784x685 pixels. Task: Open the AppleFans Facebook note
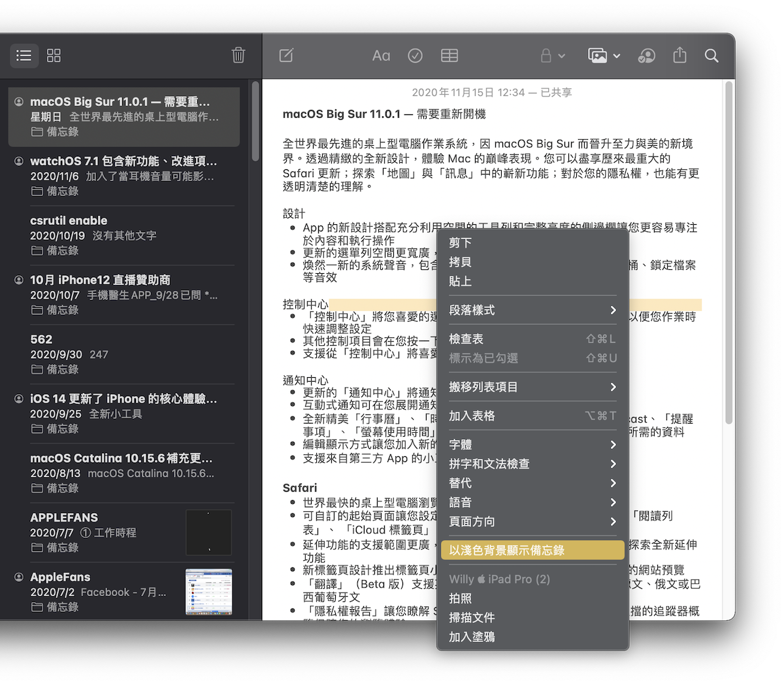123,592
